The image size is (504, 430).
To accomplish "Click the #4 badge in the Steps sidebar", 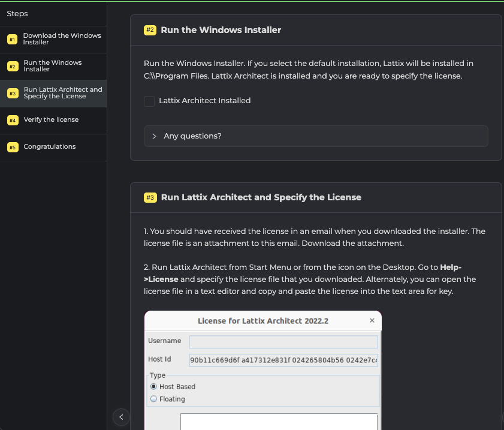I will pos(13,121).
